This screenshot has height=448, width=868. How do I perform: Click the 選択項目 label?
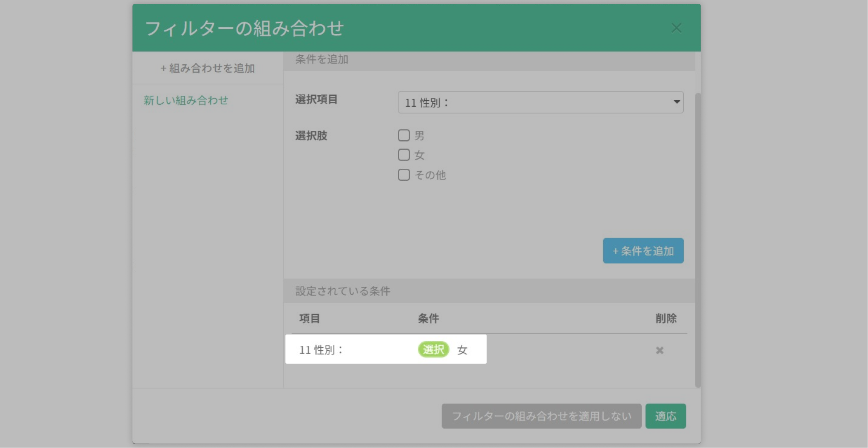316,99
